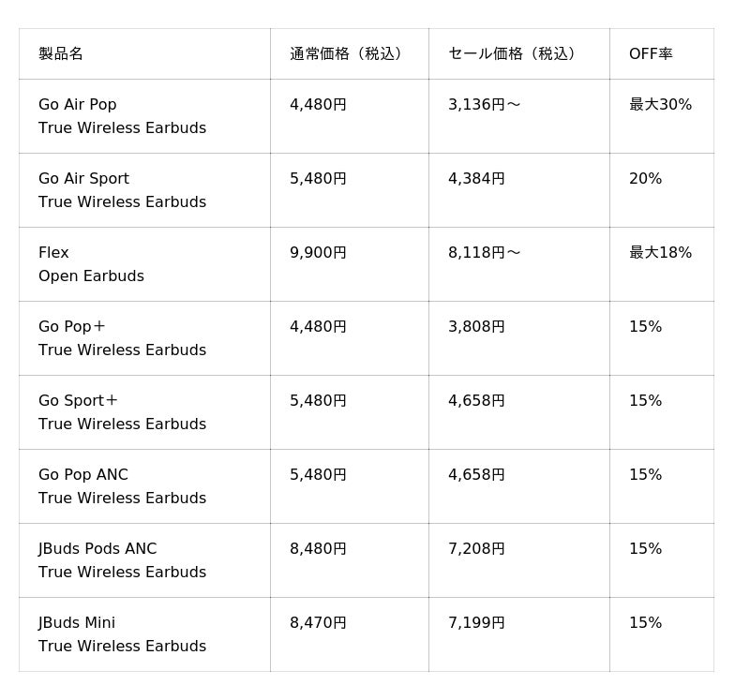The width and height of the screenshot is (750, 700).
Task: Click the 4,384円 sale price
Action: (x=476, y=179)
